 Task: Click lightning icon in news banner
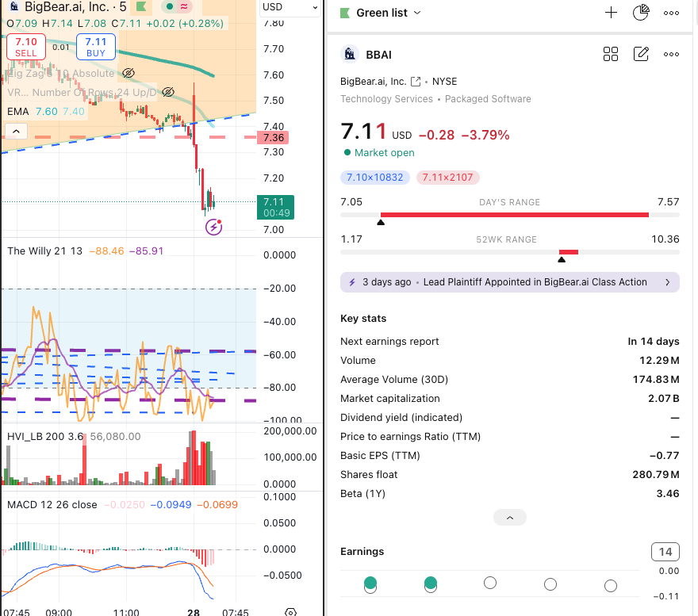pyautogui.click(x=352, y=282)
